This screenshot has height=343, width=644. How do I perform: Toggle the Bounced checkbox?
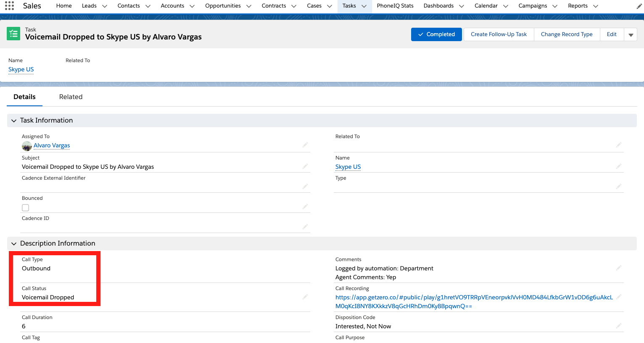26,208
